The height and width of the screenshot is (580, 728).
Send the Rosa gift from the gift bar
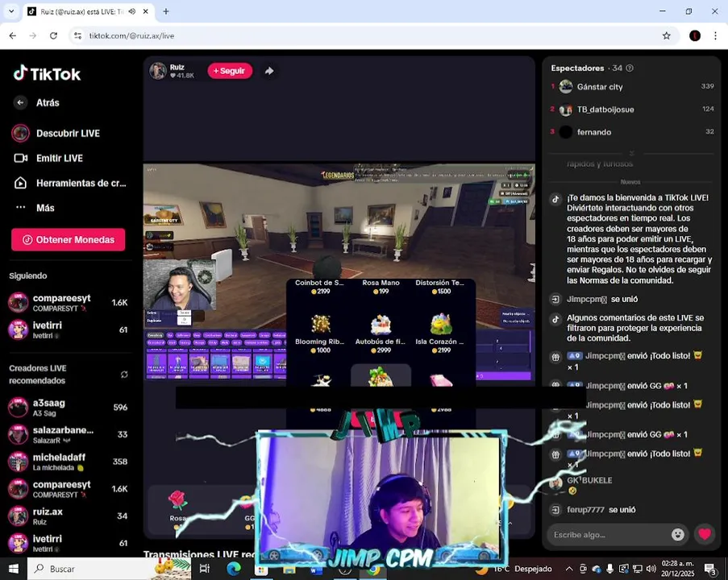(177, 507)
